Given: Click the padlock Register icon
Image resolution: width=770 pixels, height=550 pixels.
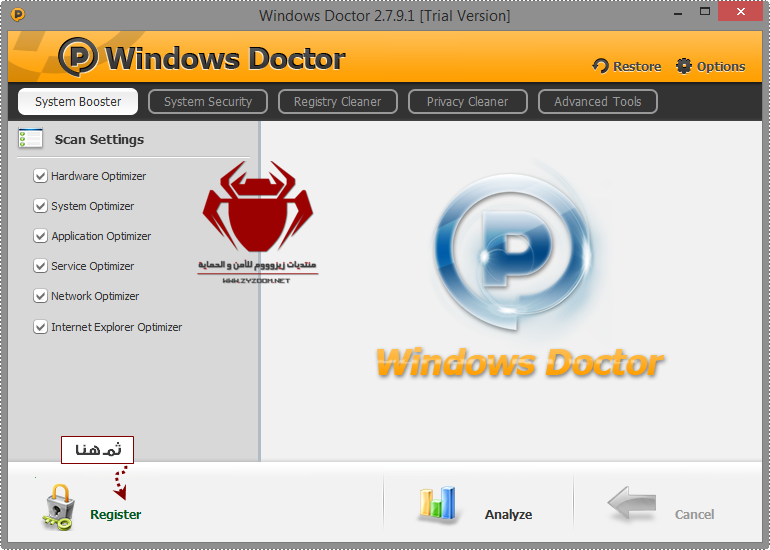Looking at the screenshot, I should [59, 507].
